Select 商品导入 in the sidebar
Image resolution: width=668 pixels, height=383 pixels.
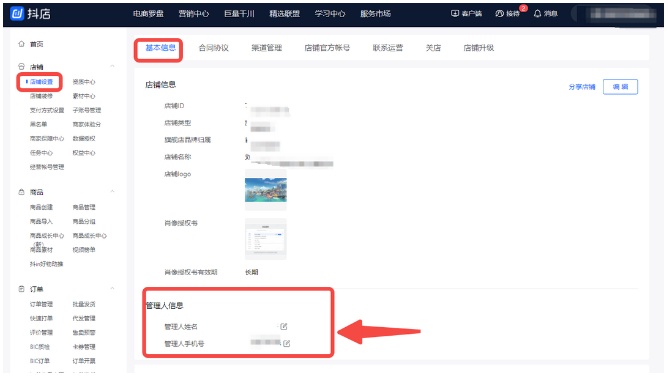click(x=41, y=221)
